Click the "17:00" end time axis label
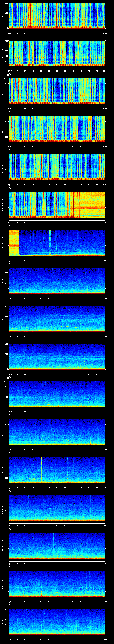This screenshot has height=644, width=114. click(105, 109)
